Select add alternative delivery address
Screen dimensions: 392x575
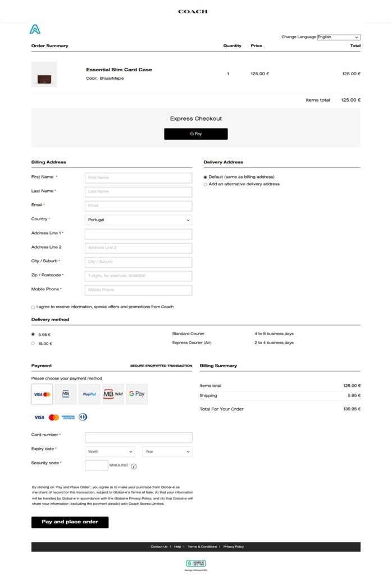[x=206, y=184]
